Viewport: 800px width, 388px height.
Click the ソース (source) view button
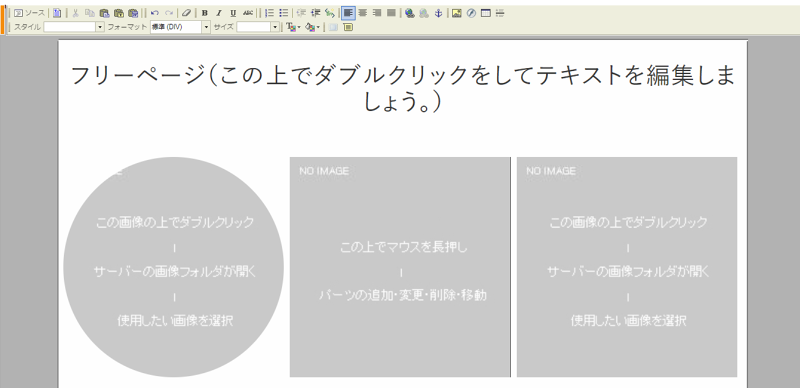pos(29,13)
